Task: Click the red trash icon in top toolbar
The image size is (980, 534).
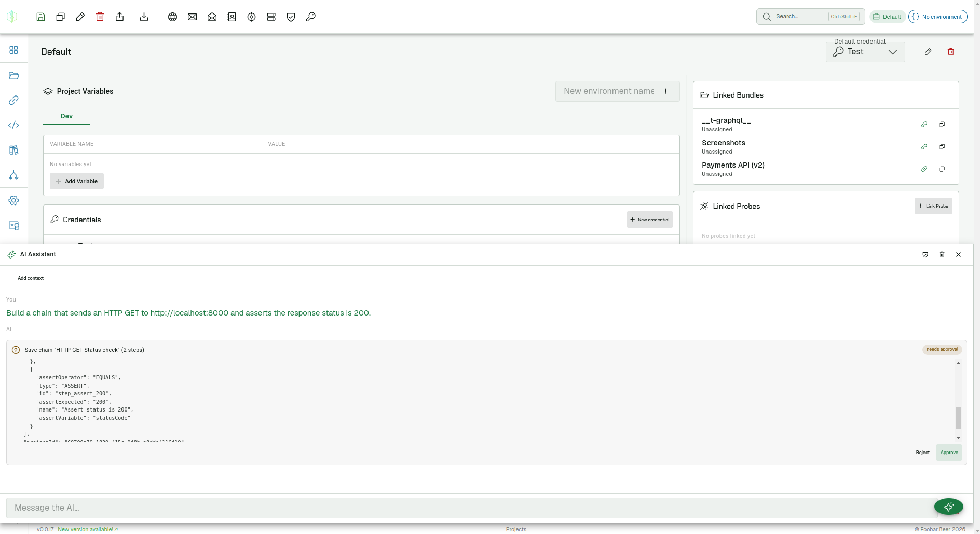Action: (x=100, y=17)
